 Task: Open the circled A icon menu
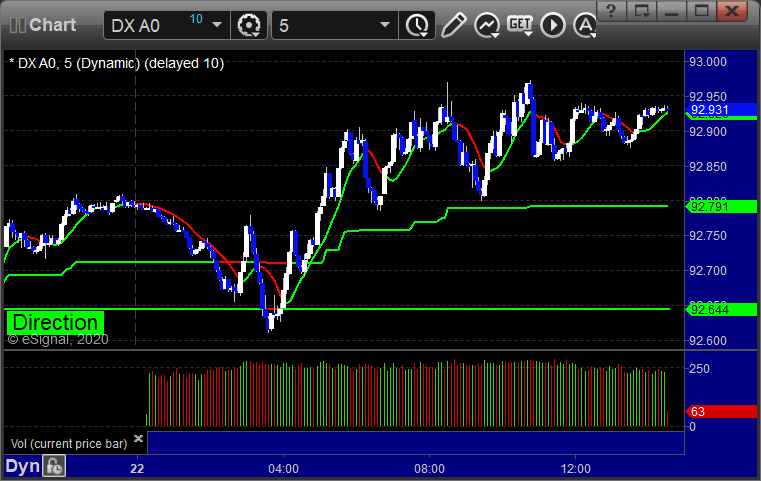click(584, 25)
